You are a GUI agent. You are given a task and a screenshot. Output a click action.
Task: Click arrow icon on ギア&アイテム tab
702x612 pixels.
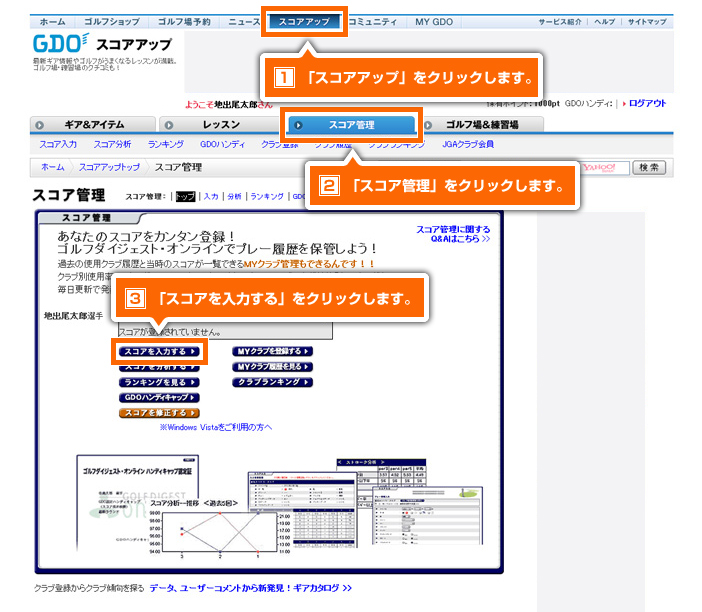point(39,125)
